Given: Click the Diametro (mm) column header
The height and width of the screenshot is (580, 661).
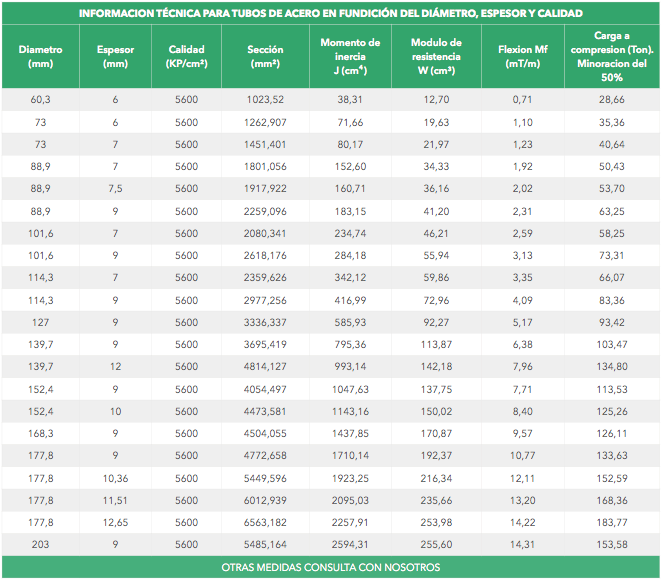Looking at the screenshot, I should [41, 56].
